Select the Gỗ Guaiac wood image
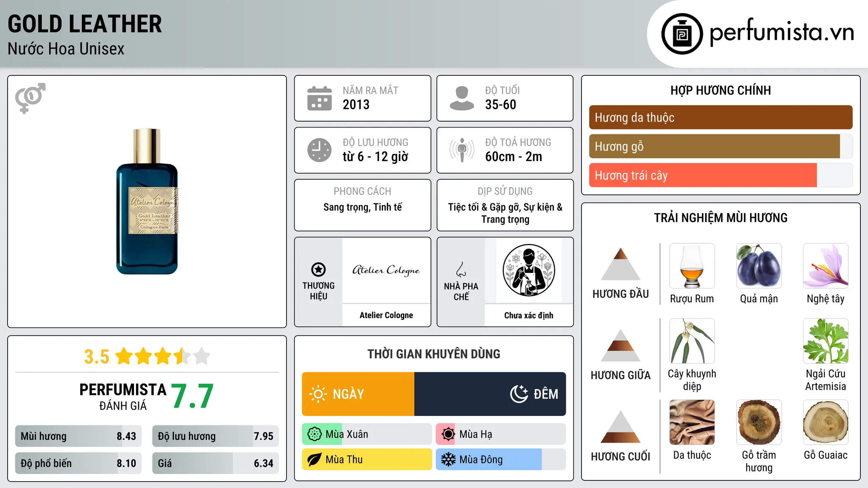 pyautogui.click(x=826, y=422)
